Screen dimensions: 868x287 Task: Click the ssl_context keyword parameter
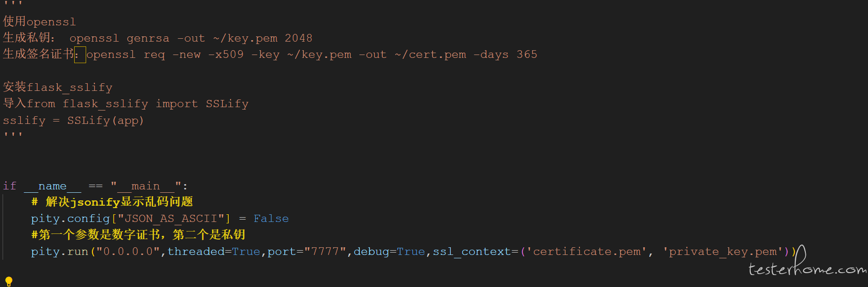coord(472,252)
